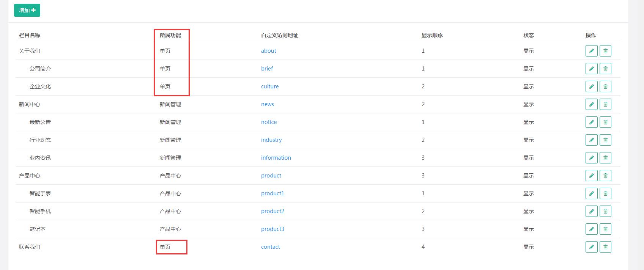Delete the 业内资讯 row
644x270 pixels.
[x=605, y=158]
